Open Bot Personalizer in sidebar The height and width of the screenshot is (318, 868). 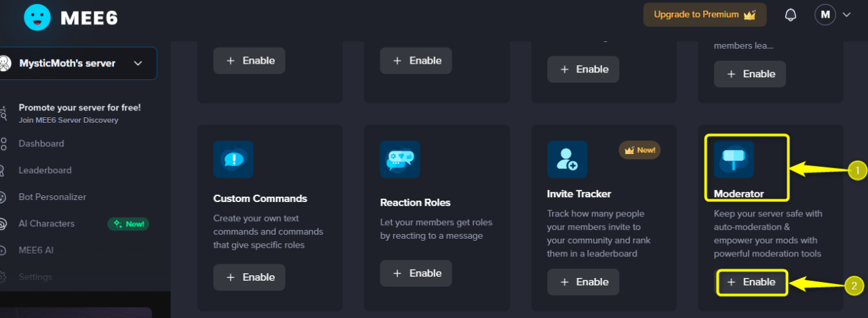click(x=52, y=197)
